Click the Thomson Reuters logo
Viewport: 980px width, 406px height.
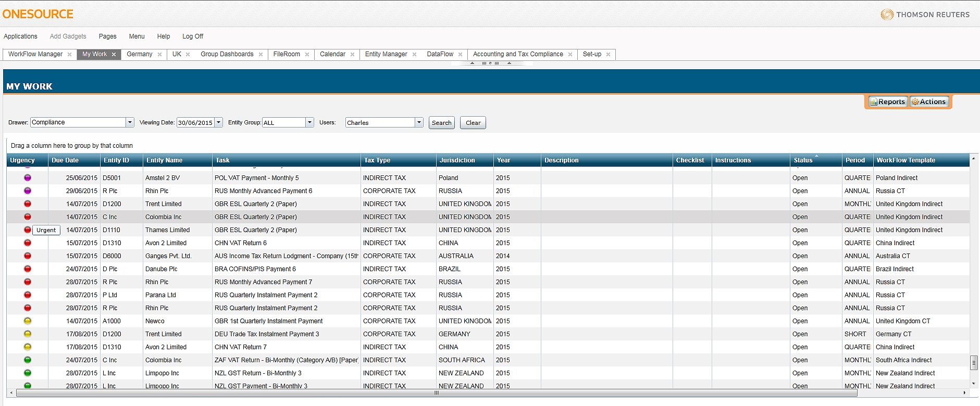925,15
